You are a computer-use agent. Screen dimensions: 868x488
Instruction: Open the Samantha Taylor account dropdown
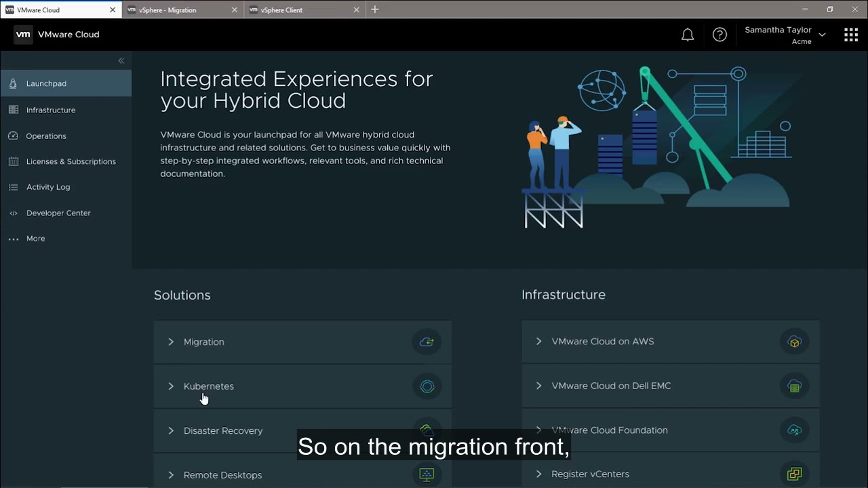click(785, 35)
